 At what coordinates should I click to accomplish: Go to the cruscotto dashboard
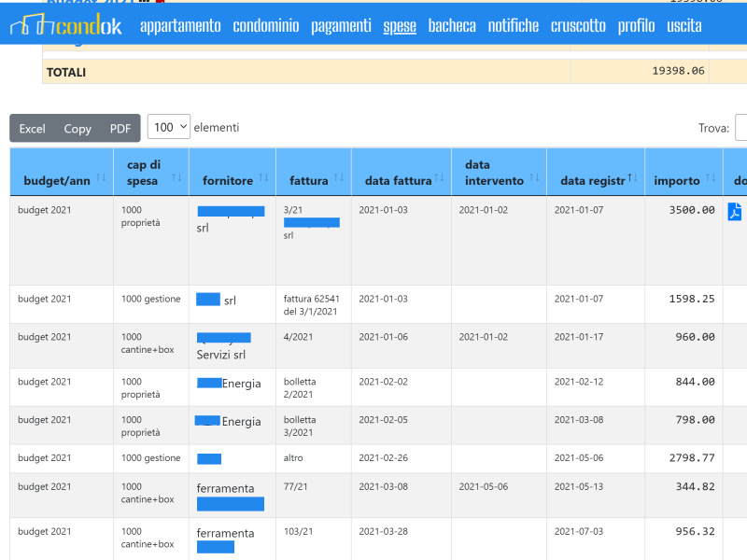click(x=578, y=26)
